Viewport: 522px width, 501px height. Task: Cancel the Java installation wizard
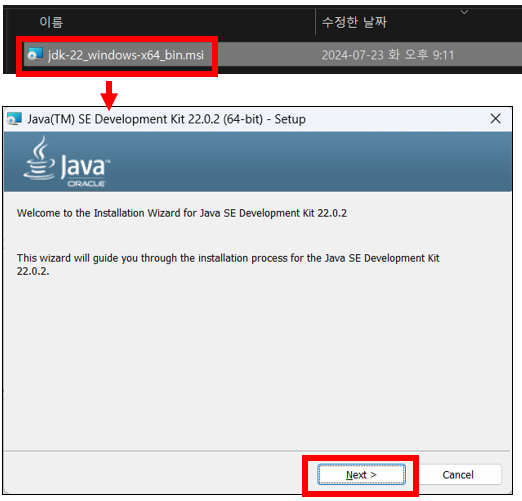point(458,474)
